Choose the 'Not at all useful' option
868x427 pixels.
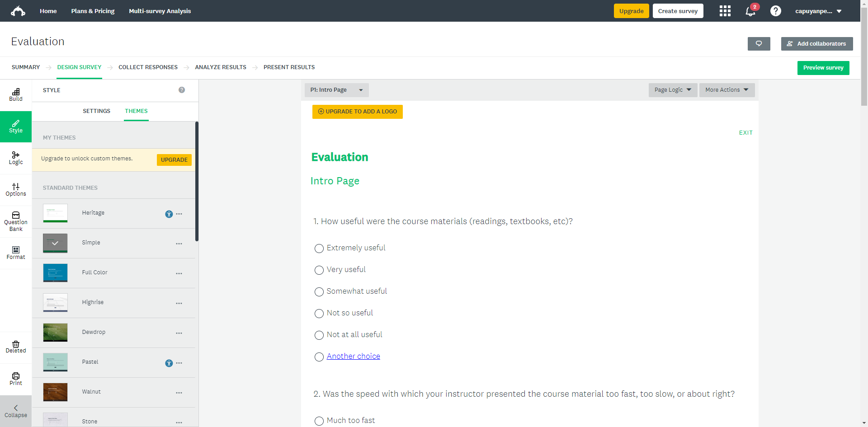[x=319, y=335]
